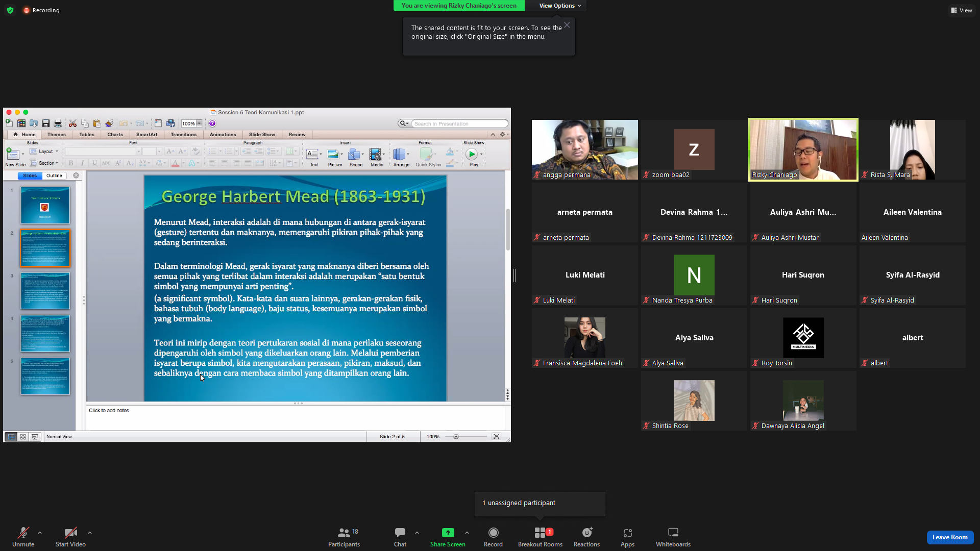Image resolution: width=980 pixels, height=551 pixels.
Task: Open the Tables ribbon tab
Action: click(87, 135)
